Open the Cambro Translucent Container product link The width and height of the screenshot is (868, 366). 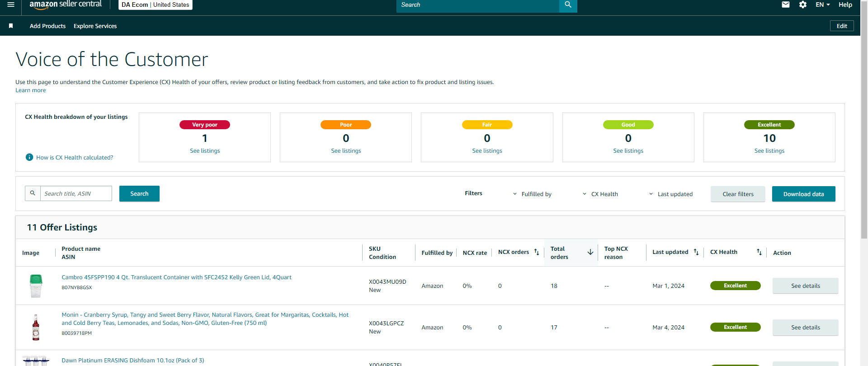pyautogui.click(x=176, y=277)
